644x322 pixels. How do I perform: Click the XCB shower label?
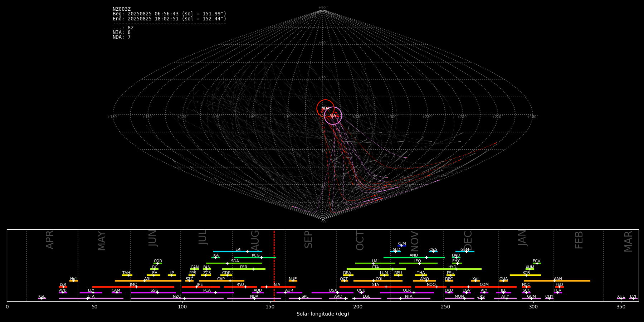(x=526, y=273)
